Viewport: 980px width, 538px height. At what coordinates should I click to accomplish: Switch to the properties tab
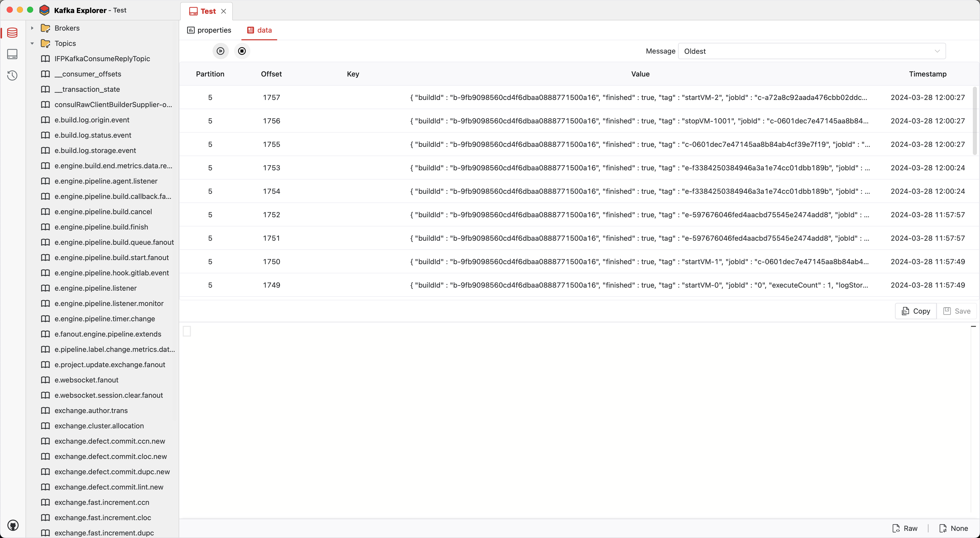209,30
